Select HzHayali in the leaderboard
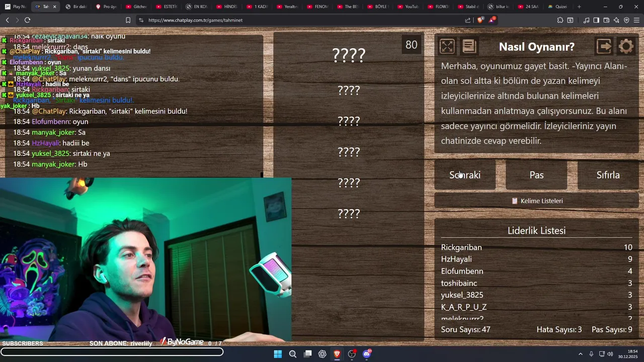This screenshot has width=644, height=362. coord(536,259)
